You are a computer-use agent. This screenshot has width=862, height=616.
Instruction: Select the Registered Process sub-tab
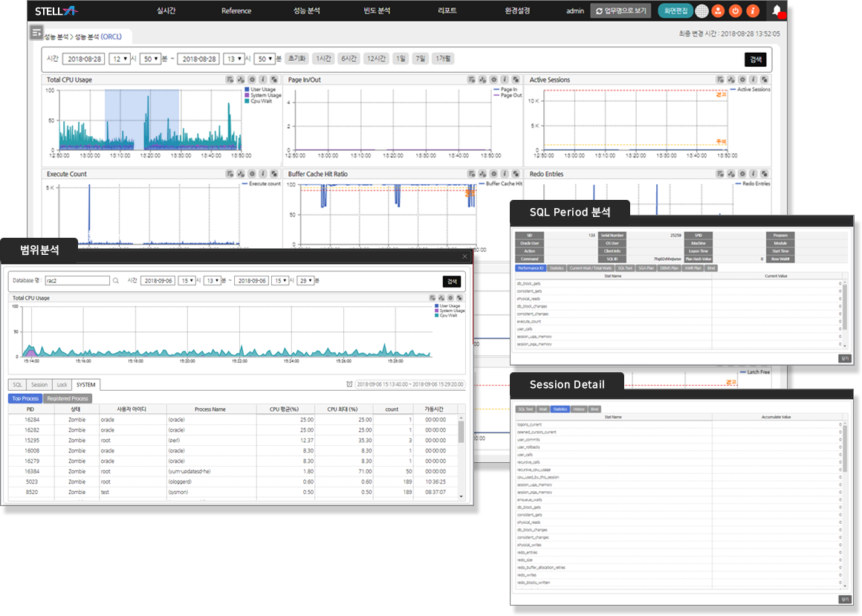click(68, 398)
